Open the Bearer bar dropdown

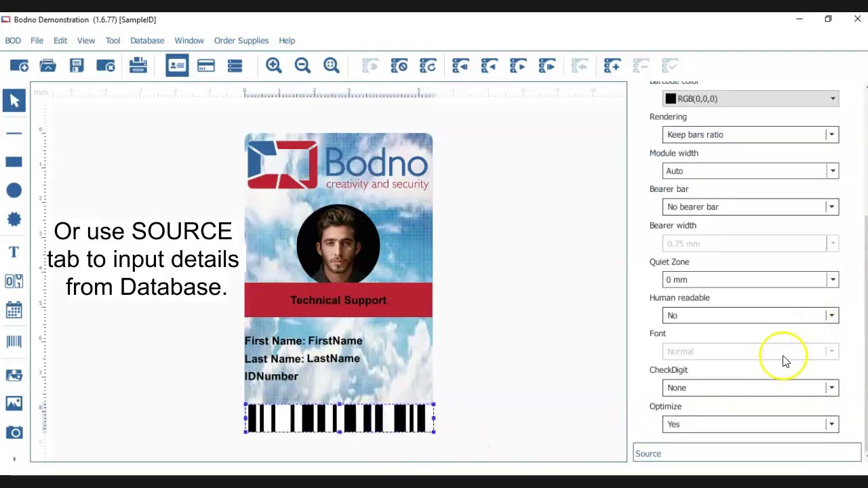(x=751, y=207)
